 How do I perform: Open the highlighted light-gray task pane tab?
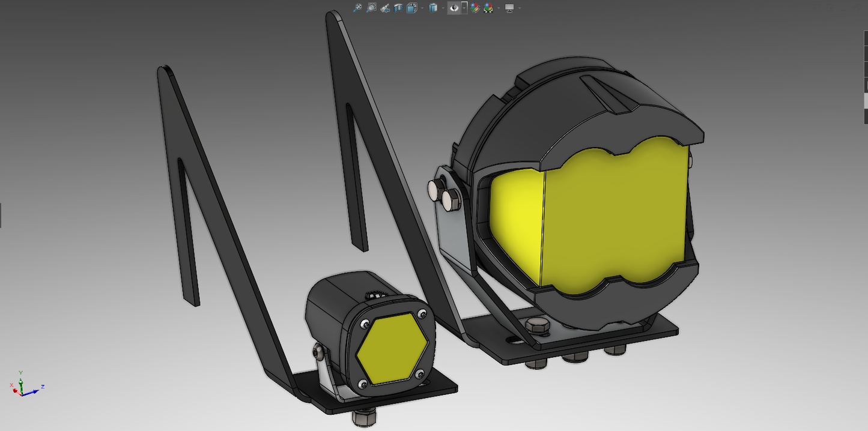(x=866, y=100)
